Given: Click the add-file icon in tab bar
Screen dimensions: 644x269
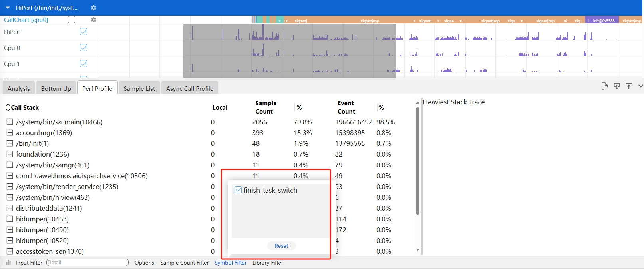Looking at the screenshot, I should (x=604, y=86).
